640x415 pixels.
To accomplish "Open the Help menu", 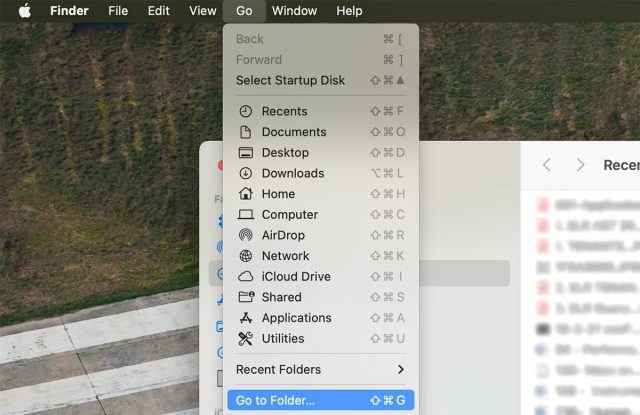I will [349, 11].
